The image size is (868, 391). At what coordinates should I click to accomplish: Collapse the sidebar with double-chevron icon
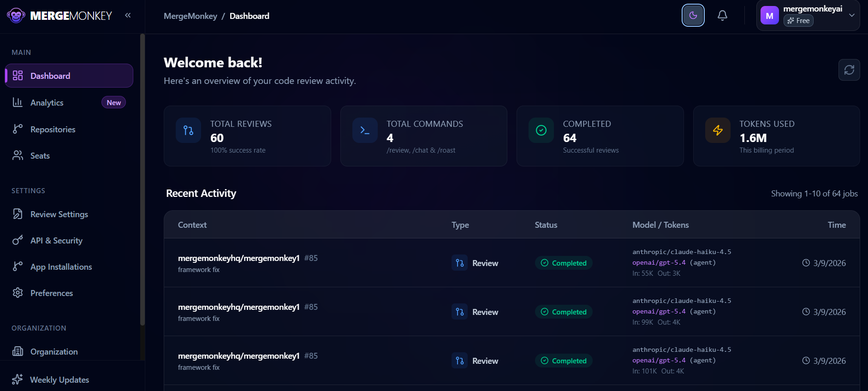tap(128, 15)
